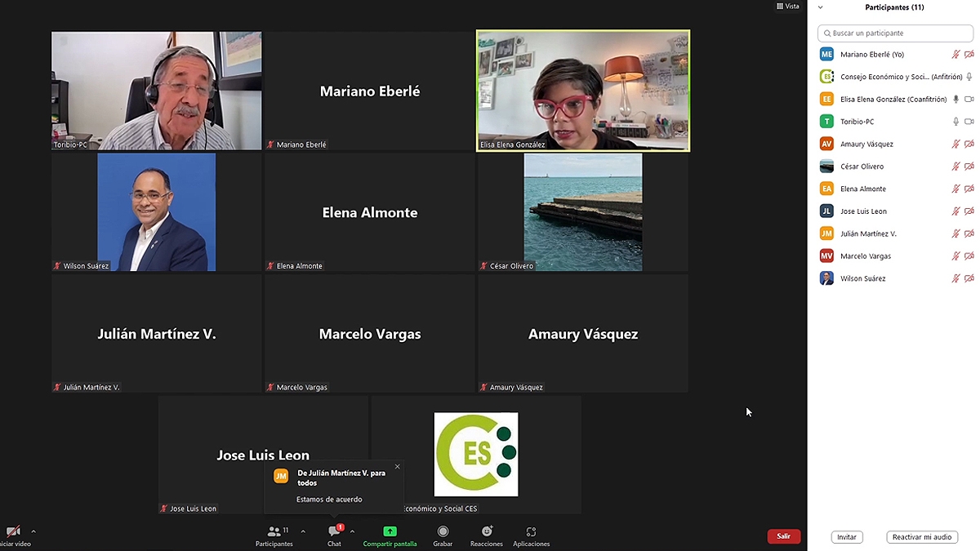Select Elena Almonte in the participant list
Viewport: 980px width, 551px height.
coord(895,189)
